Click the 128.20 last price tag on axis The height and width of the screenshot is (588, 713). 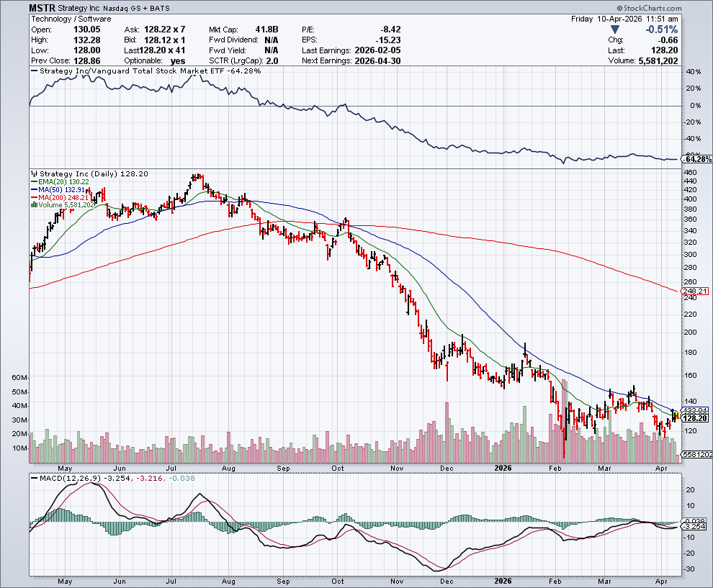[694, 418]
